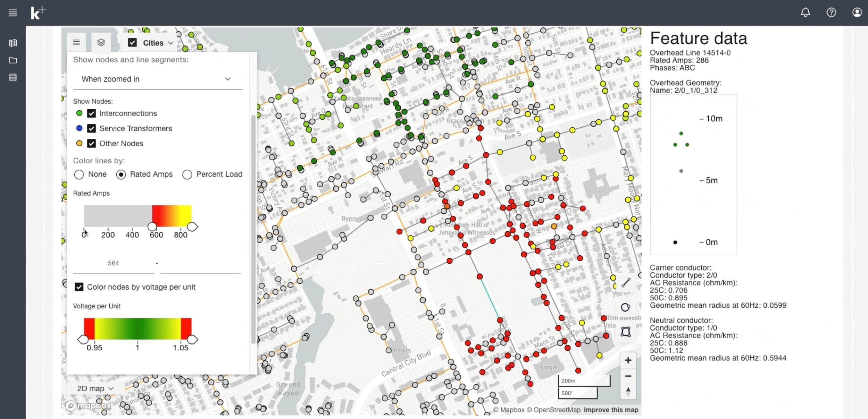
Task: Disable the Other Nodes checkbox
Action: click(91, 143)
